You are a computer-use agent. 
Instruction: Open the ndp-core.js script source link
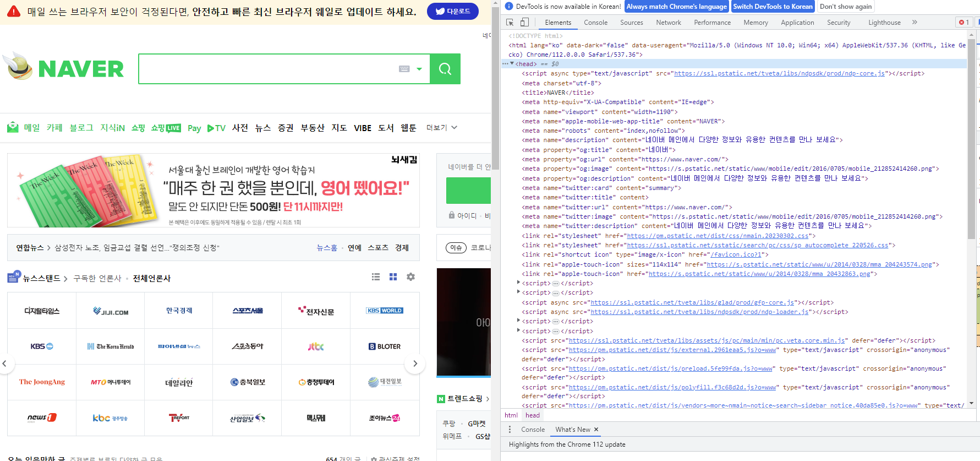779,73
